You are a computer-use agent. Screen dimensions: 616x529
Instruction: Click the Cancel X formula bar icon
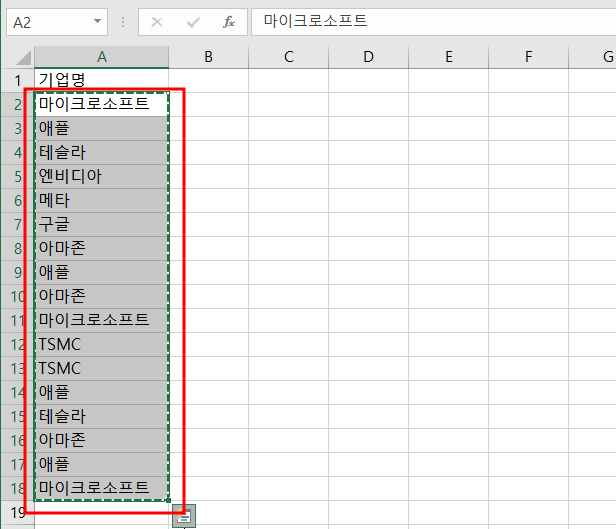(x=157, y=22)
